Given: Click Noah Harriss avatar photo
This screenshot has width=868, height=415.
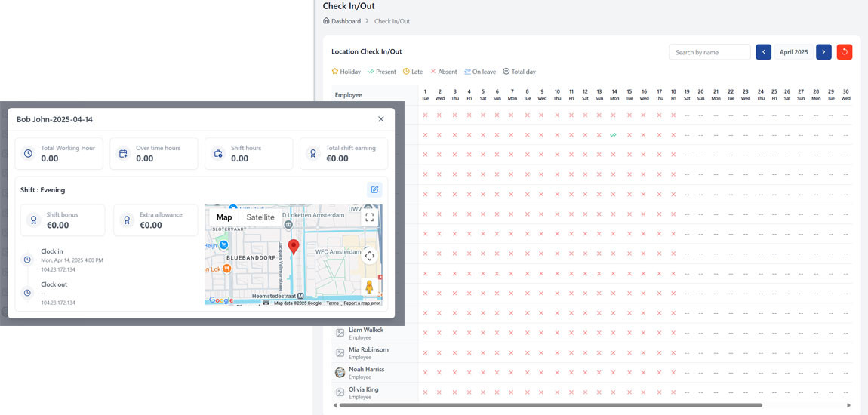Looking at the screenshot, I should click(x=340, y=373).
